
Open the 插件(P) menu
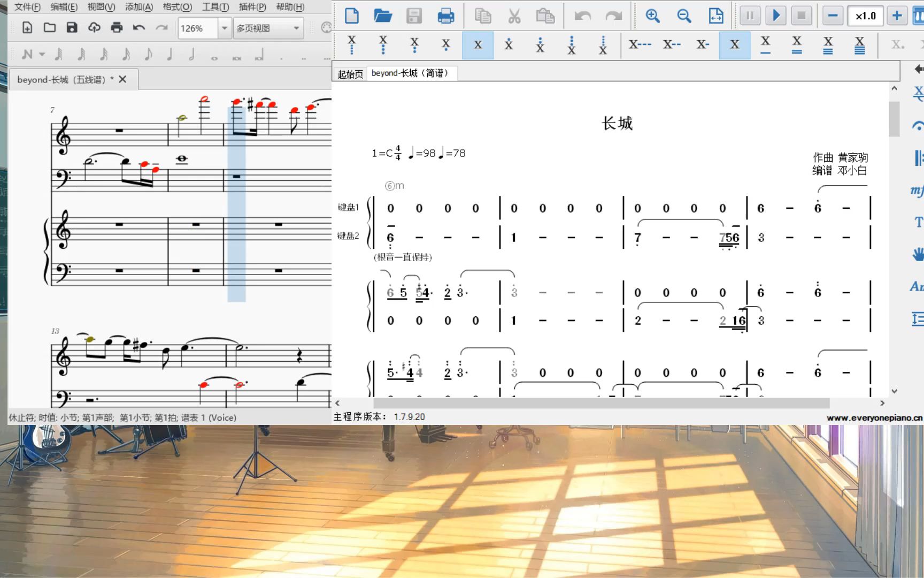point(252,7)
